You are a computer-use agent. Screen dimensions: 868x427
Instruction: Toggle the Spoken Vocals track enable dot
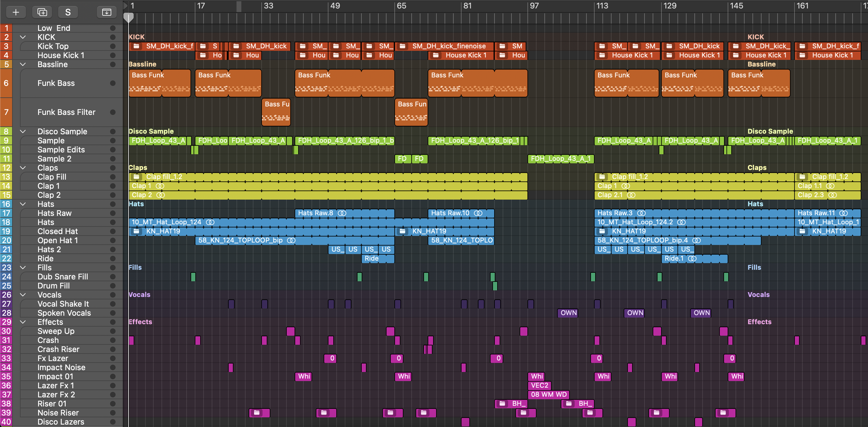pos(113,313)
